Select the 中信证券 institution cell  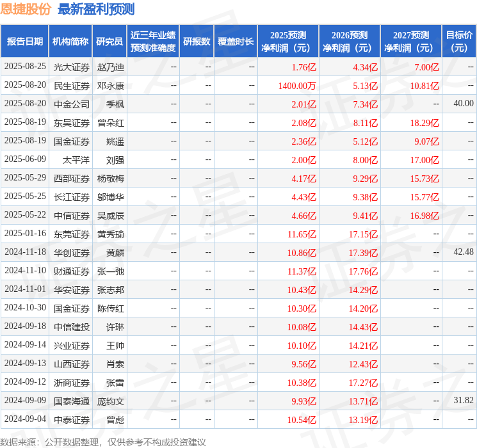coord(72,216)
